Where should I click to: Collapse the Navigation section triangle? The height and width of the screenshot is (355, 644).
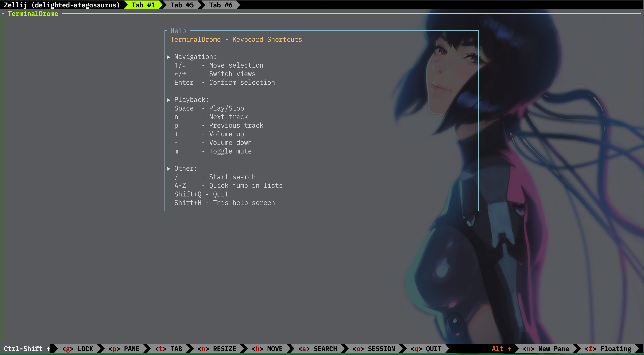pos(169,57)
